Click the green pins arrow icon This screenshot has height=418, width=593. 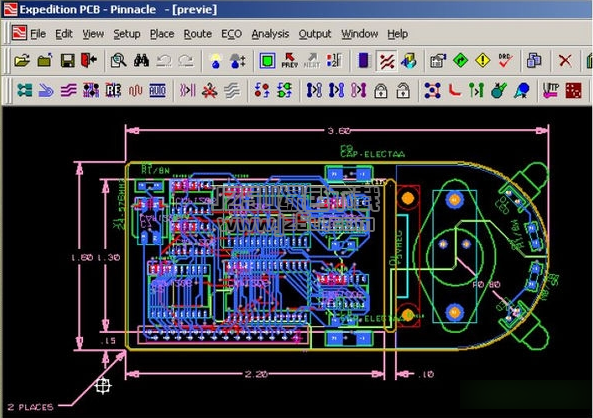coord(477,90)
